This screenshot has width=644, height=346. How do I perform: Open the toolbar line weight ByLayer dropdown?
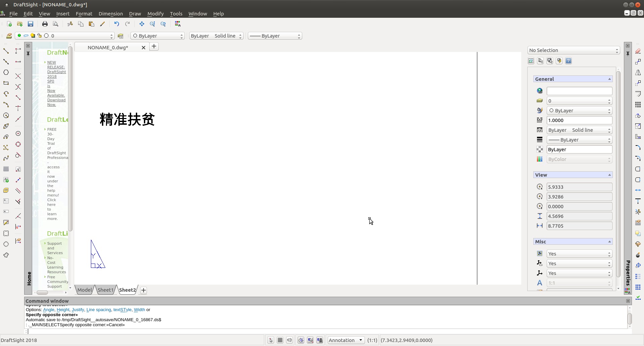tap(275, 36)
